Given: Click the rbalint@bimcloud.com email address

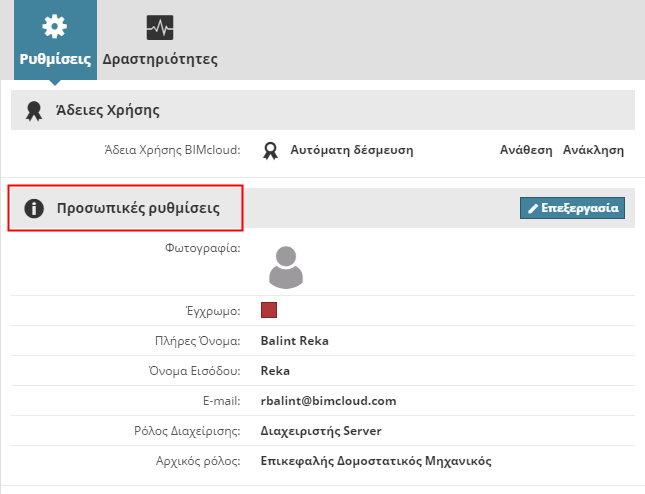Looking at the screenshot, I should pos(328,401).
